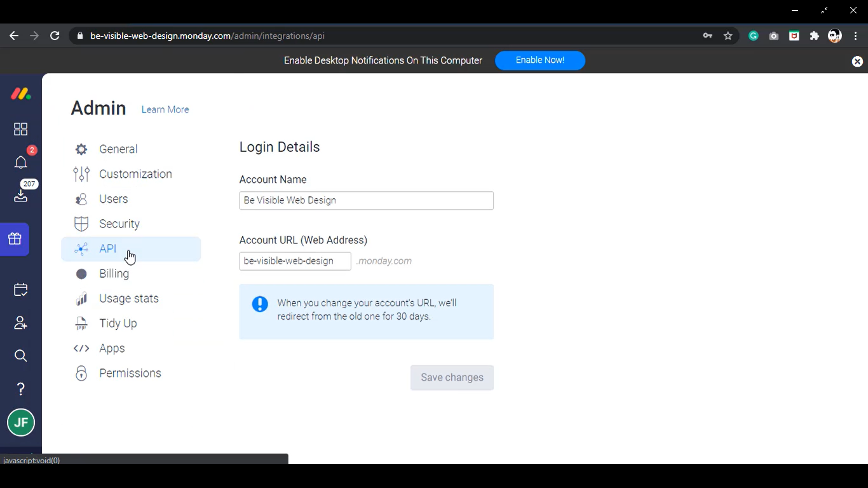Click the API nodes icon
The image size is (868, 488).
(x=81, y=249)
